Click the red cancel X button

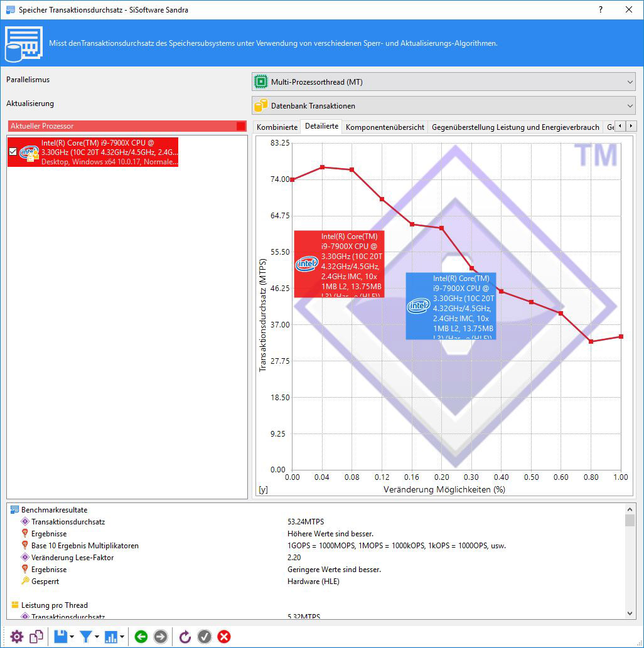point(223,637)
